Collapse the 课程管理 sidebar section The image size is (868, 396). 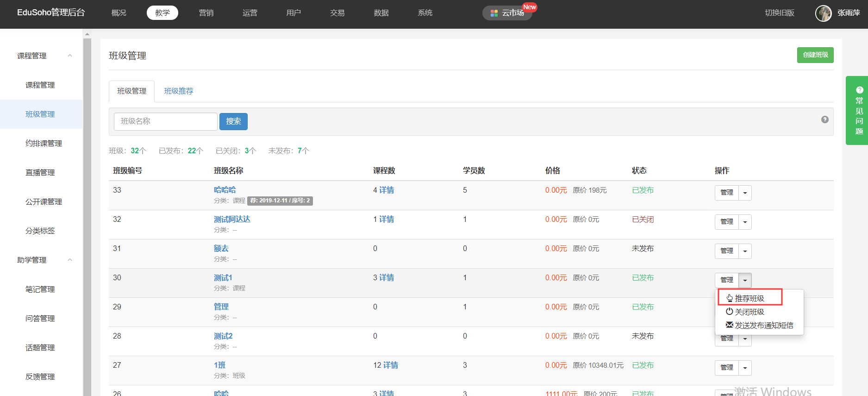pyautogui.click(x=70, y=56)
